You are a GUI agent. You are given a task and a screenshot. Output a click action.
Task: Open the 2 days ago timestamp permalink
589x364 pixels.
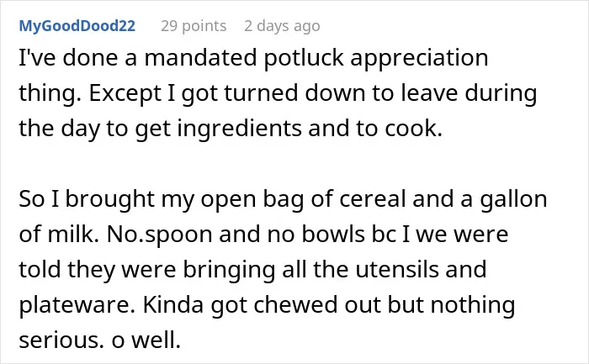click(282, 26)
